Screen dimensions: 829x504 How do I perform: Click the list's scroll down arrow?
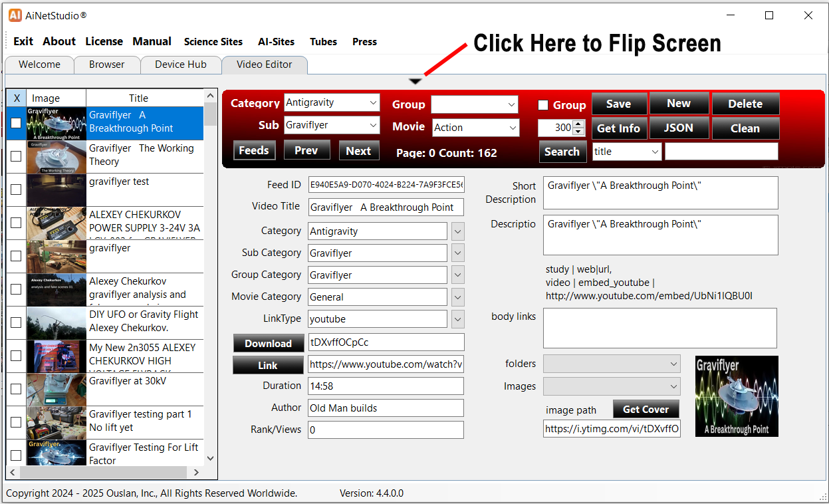pyautogui.click(x=211, y=458)
